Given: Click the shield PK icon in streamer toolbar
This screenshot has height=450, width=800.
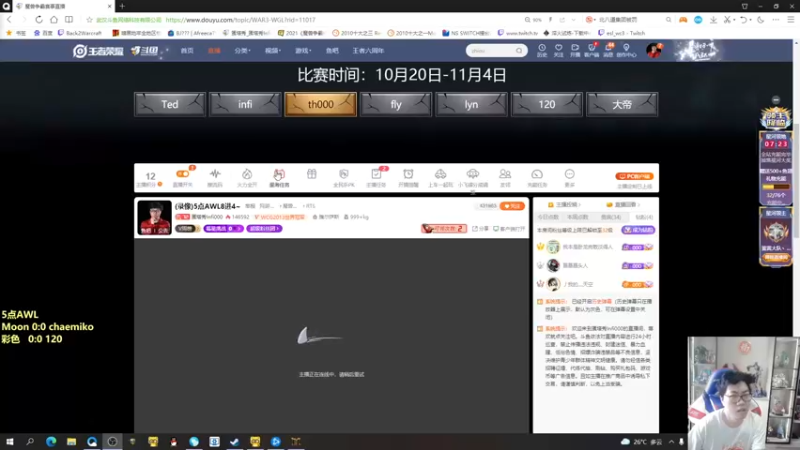Looking at the screenshot, I should click(343, 174).
